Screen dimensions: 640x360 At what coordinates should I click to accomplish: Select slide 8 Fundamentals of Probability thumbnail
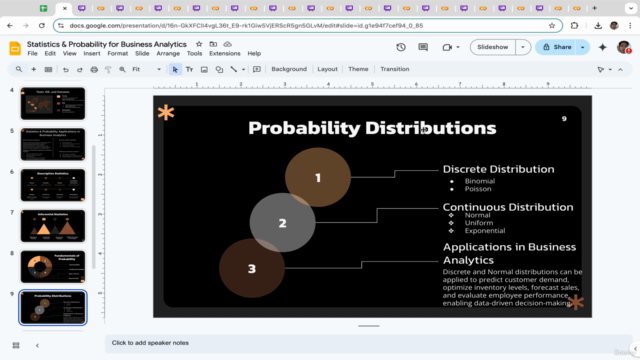(53, 267)
